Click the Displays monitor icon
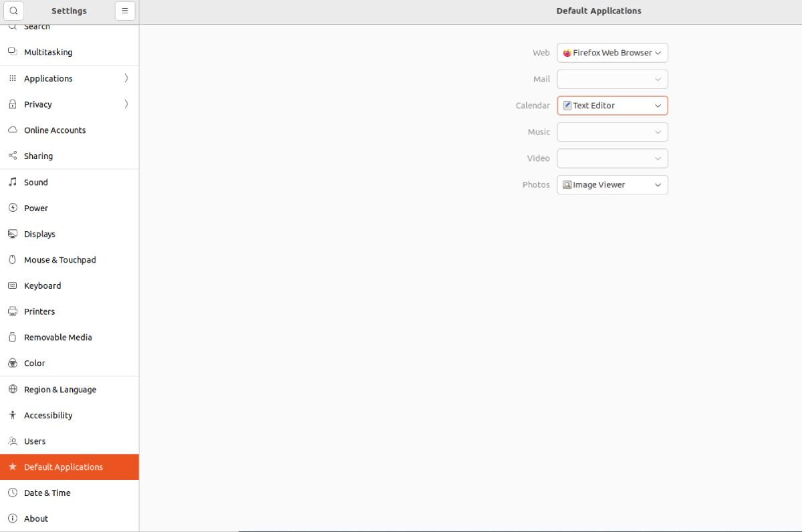The height and width of the screenshot is (532, 802). pyautogui.click(x=12, y=234)
